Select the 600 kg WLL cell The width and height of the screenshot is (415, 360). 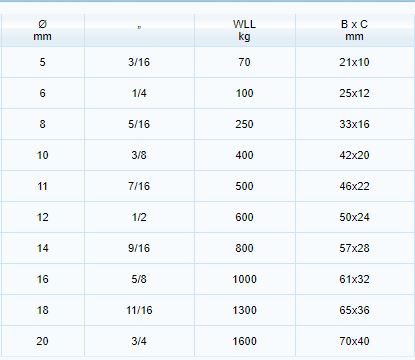coord(245,217)
